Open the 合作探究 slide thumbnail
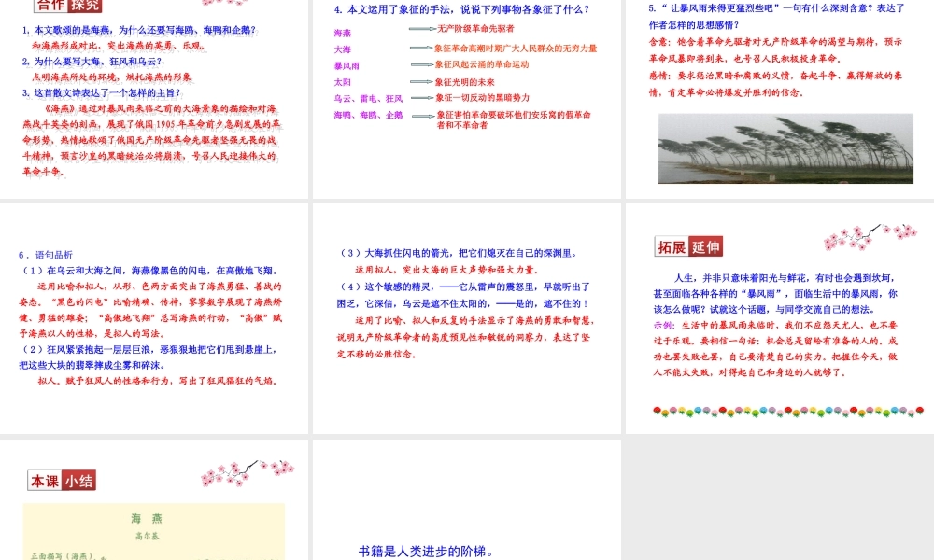 (x=154, y=98)
